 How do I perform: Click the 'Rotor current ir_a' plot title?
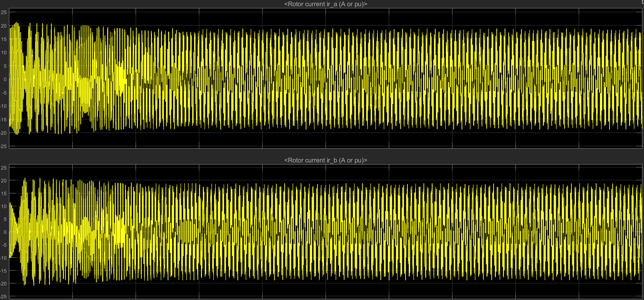tap(326, 4)
